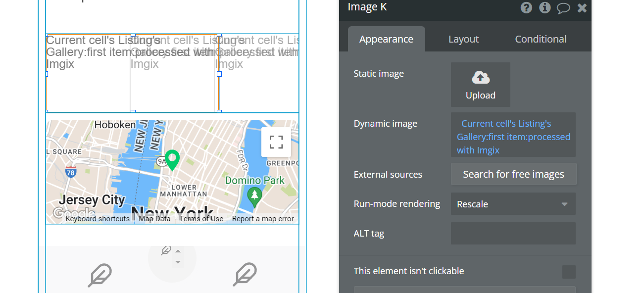Edit the Dynamic image expression
This screenshot has width=644, height=293.
click(513, 135)
